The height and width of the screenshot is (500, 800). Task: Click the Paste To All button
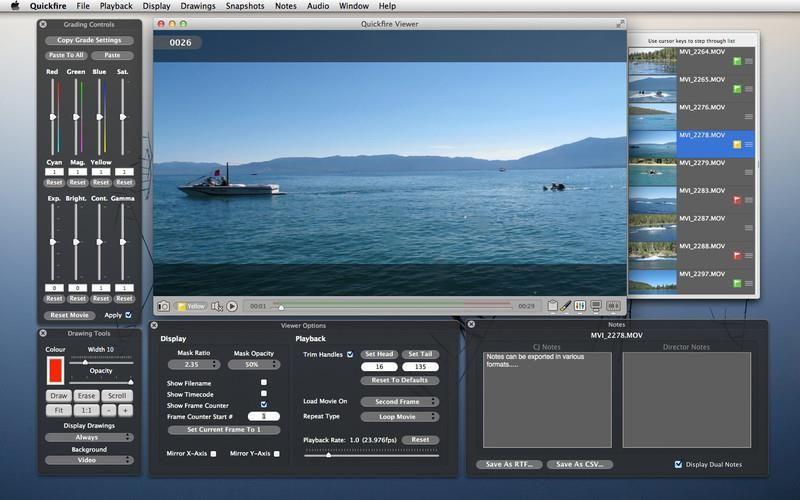pos(66,55)
